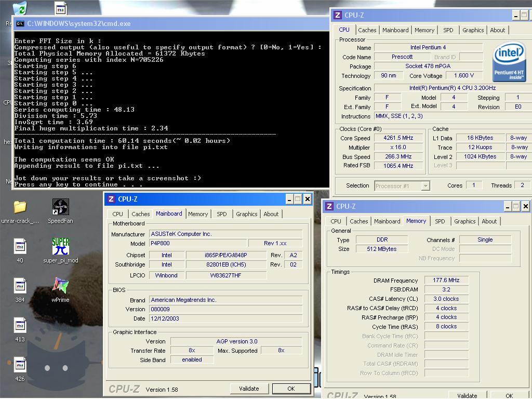Close the Mainboard CPU-Z window
Screen dimensions: 532x399
pos(308,199)
